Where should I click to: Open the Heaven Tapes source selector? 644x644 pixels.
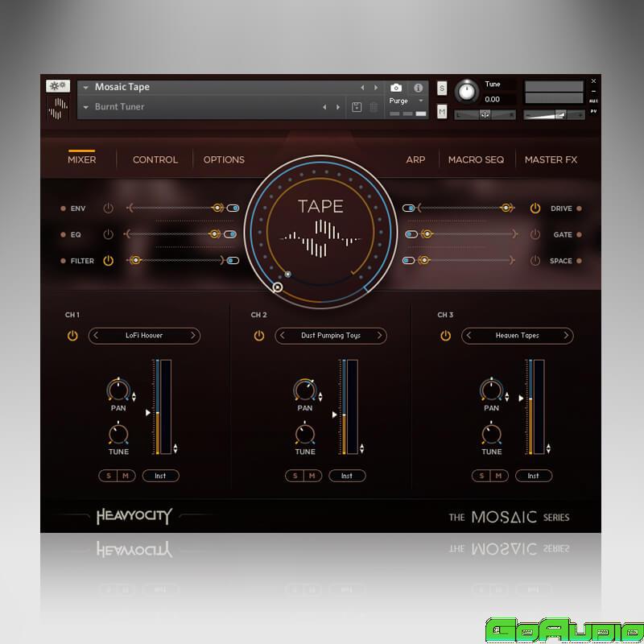(x=517, y=336)
